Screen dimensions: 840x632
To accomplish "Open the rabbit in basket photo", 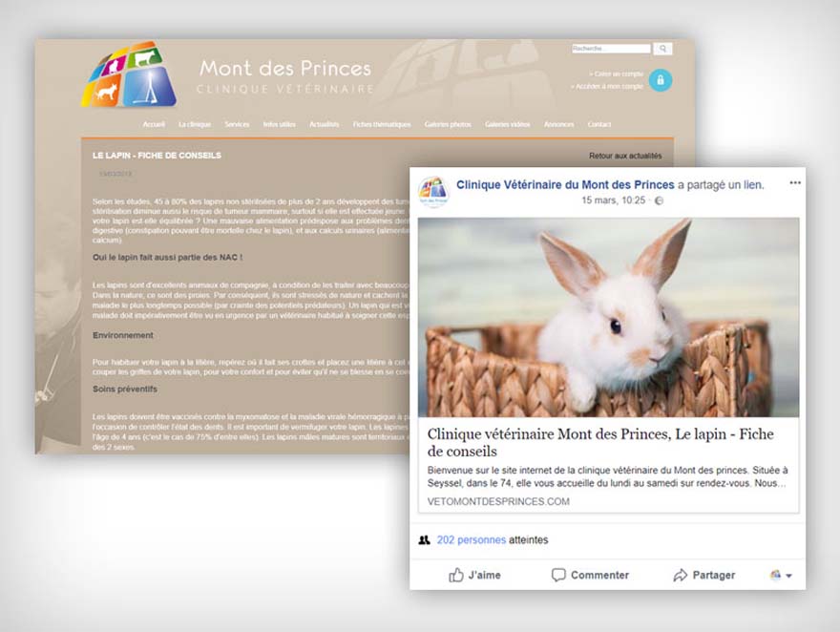I will [609, 317].
